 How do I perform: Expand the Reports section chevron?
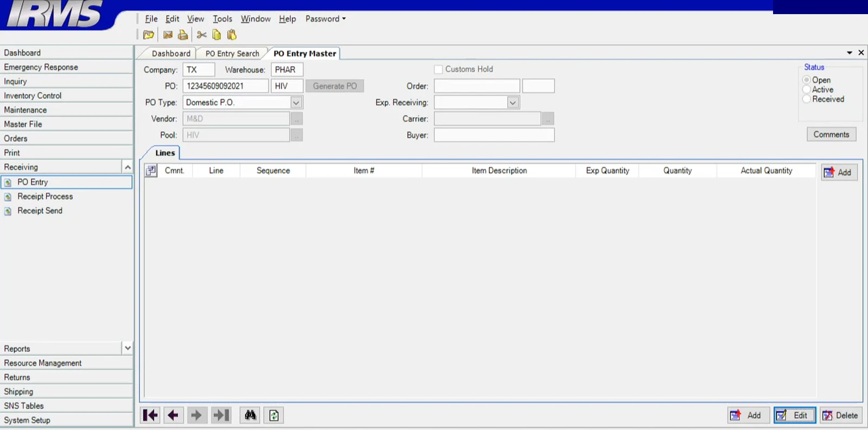point(127,348)
